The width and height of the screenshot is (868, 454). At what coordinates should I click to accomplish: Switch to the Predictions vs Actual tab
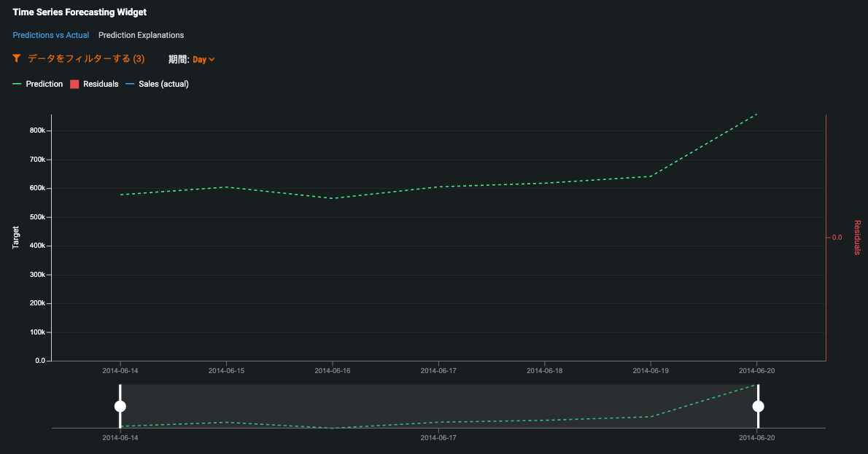point(51,35)
